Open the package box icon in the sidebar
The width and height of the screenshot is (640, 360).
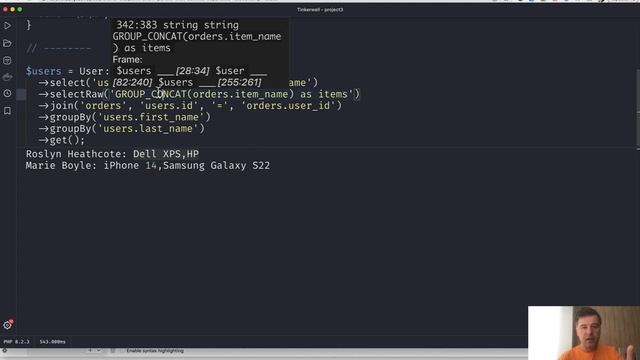point(7,60)
